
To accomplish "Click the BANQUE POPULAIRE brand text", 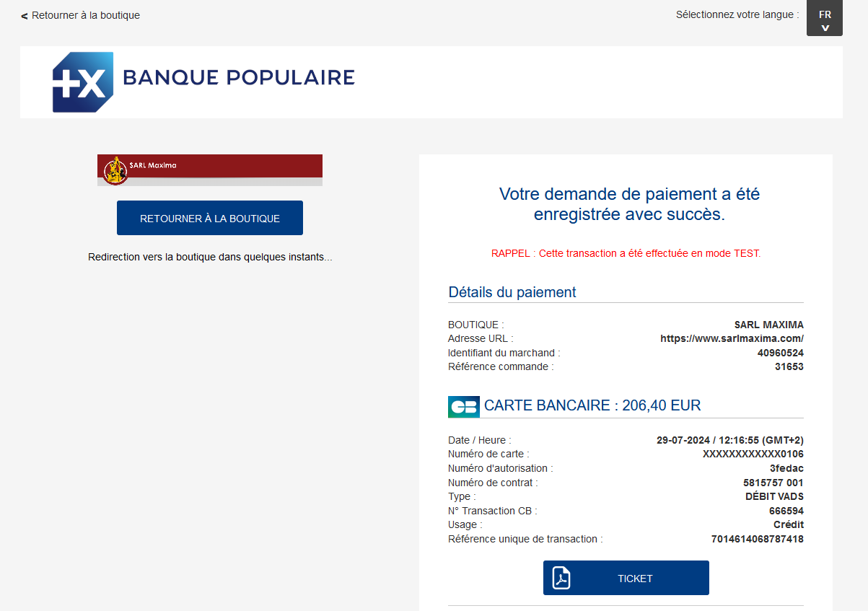I will [239, 78].
